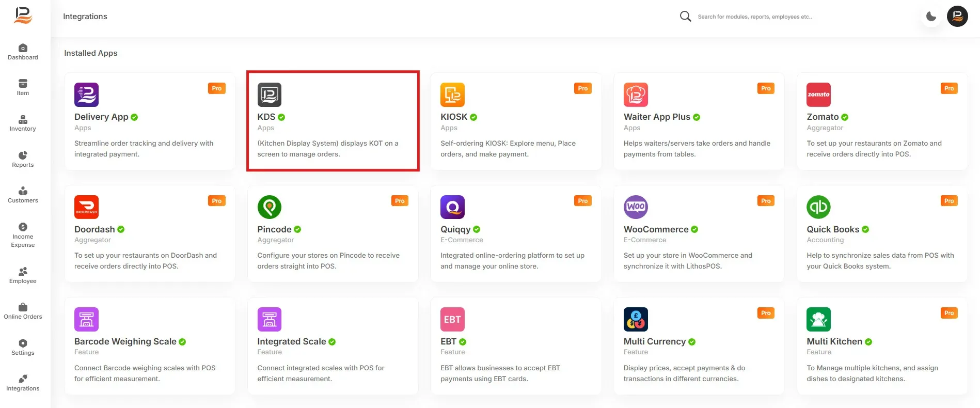The width and height of the screenshot is (980, 408).
Task: Select the EBT feature icon
Action: click(x=452, y=319)
